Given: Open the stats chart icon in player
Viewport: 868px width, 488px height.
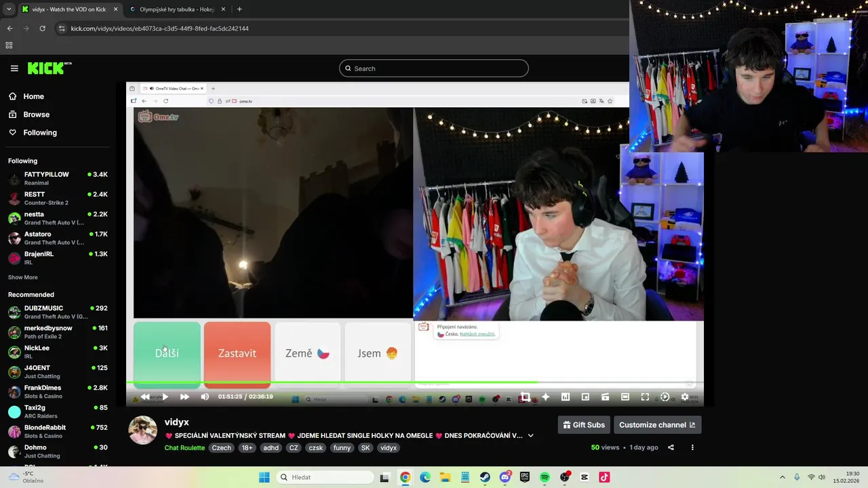Looking at the screenshot, I should [565, 397].
